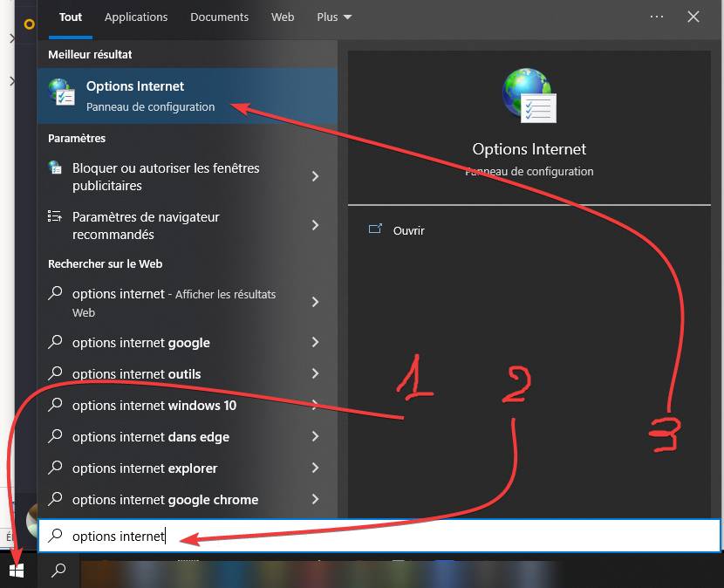The width and height of the screenshot is (724, 588).
Task: Click Ouvrir in the preview pane
Action: tap(408, 230)
